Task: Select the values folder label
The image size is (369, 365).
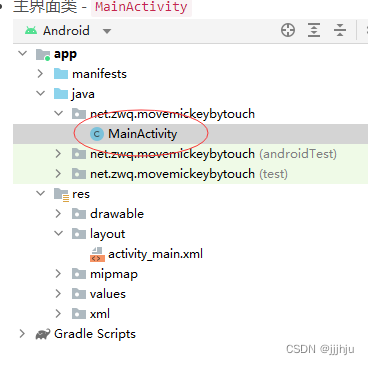Action: [108, 294]
